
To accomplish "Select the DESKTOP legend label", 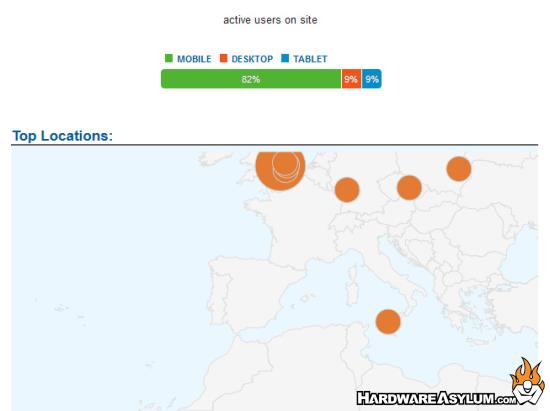I will pyautogui.click(x=252, y=59).
